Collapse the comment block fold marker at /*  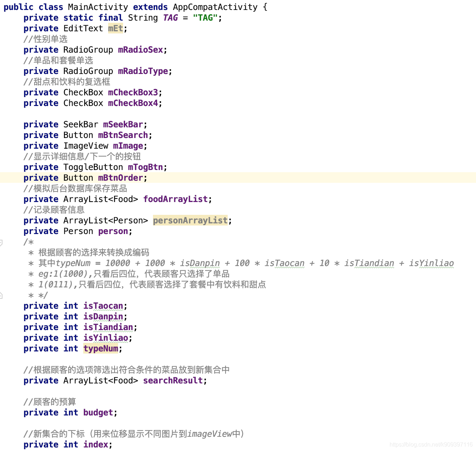pos(1,243)
